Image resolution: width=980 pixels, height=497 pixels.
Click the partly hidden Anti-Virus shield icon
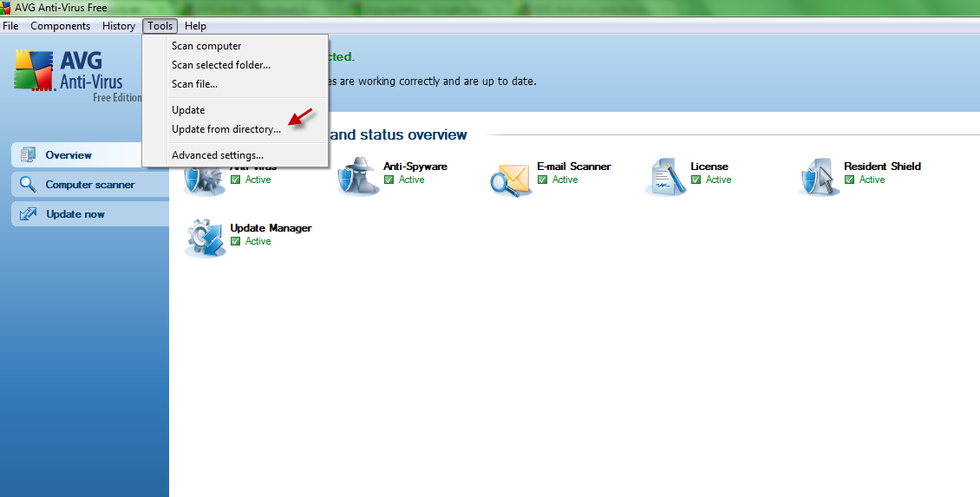click(205, 182)
